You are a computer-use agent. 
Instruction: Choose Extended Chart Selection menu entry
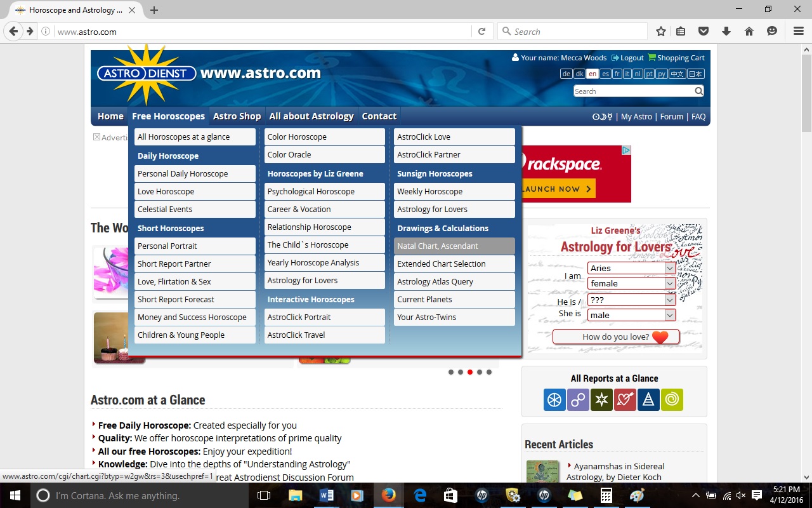click(x=454, y=264)
